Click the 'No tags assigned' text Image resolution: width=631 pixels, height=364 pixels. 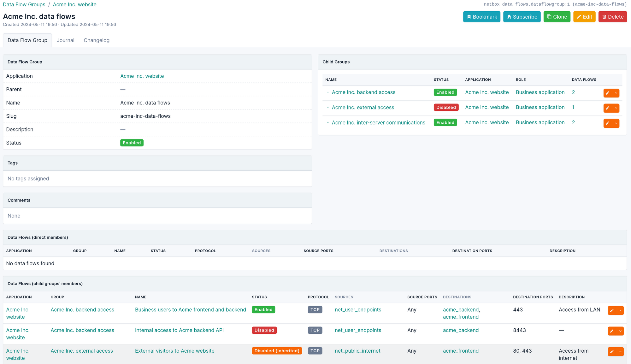pyautogui.click(x=28, y=179)
